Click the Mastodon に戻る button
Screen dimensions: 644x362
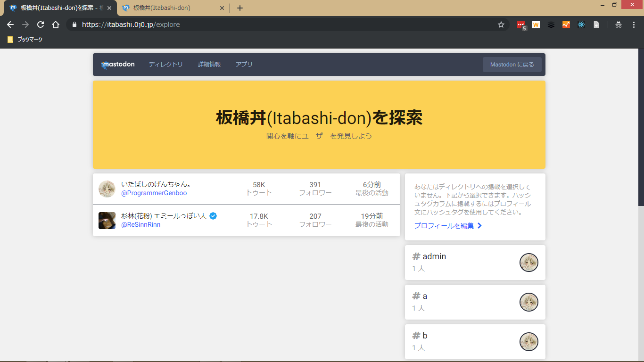click(x=512, y=65)
